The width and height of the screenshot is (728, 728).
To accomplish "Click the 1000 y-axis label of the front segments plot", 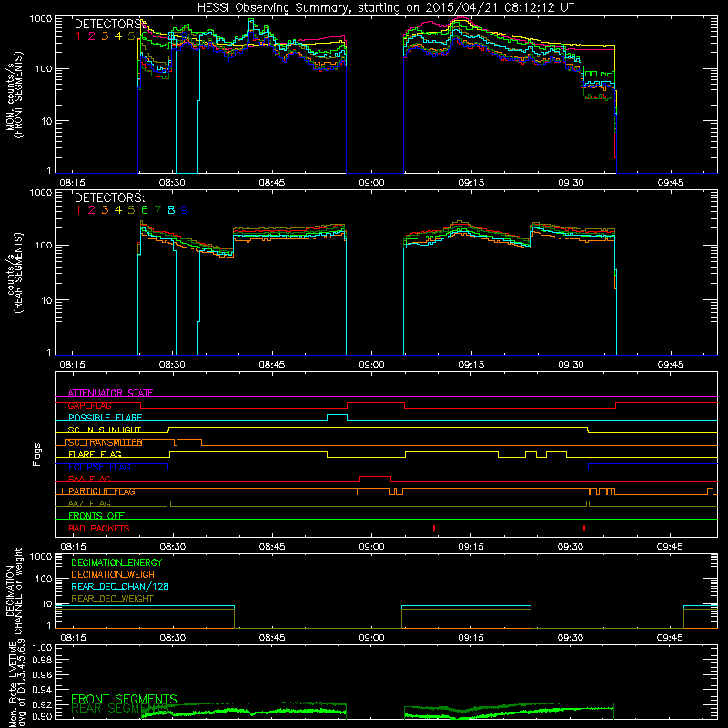I will pyautogui.click(x=40, y=19).
